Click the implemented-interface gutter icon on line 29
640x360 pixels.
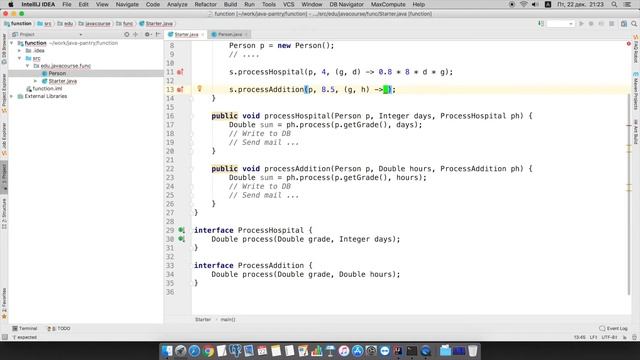point(181,230)
